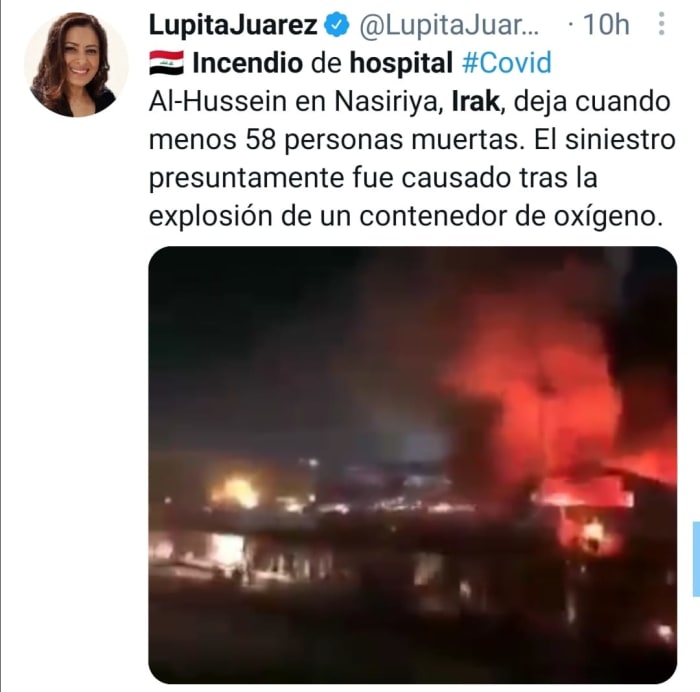The image size is (700, 692).
Task: Click the bold word Incendio
Action: click(247, 63)
